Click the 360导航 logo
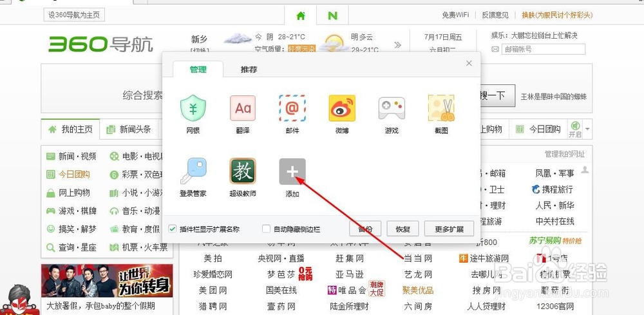The width and height of the screenshot is (644, 315). tap(100, 44)
